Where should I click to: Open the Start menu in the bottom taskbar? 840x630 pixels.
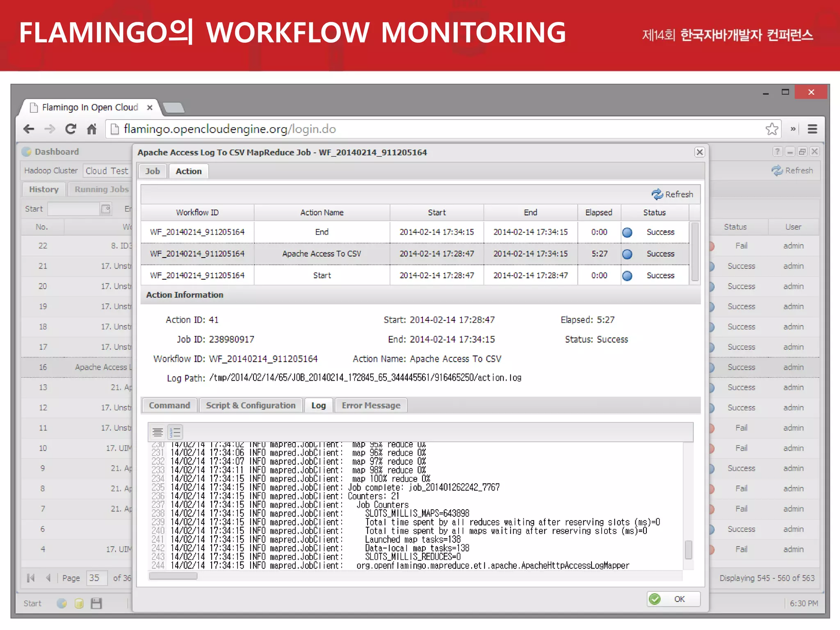pos(32,604)
